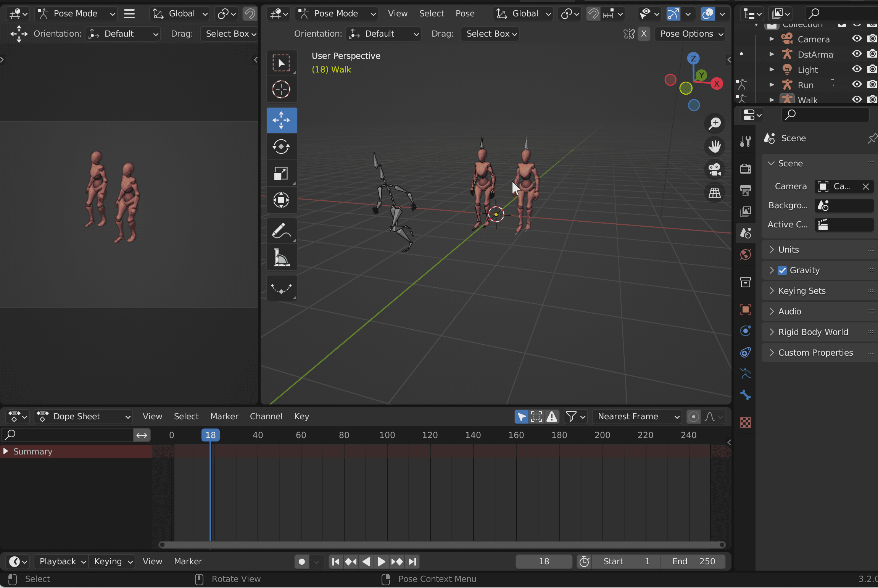Open the Bone properties tab
Viewport: 878px width, 588px height.
point(745,395)
